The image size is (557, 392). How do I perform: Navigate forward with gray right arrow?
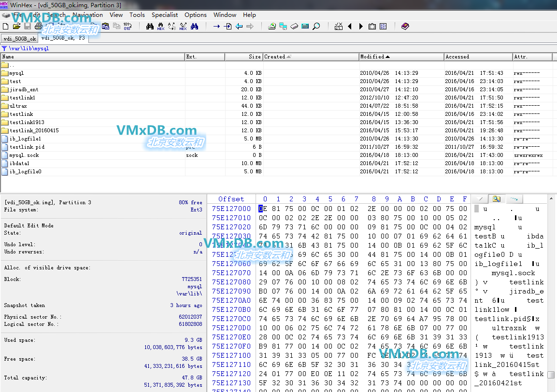pyautogui.click(x=250, y=26)
